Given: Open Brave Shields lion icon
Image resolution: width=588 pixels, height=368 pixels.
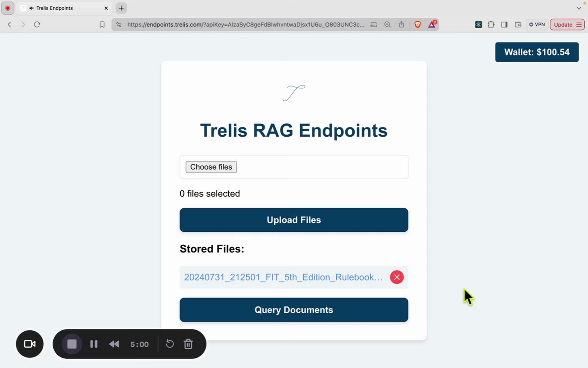Looking at the screenshot, I should (x=418, y=24).
